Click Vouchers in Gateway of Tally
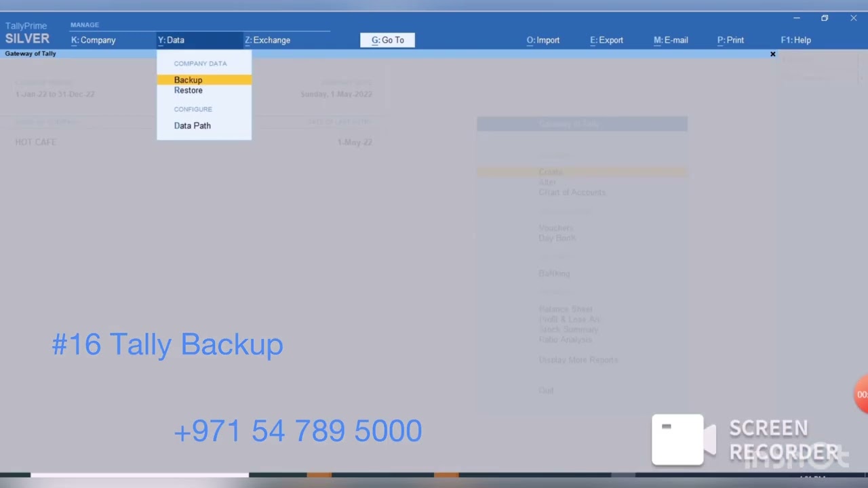This screenshot has height=488, width=868. tap(555, 228)
